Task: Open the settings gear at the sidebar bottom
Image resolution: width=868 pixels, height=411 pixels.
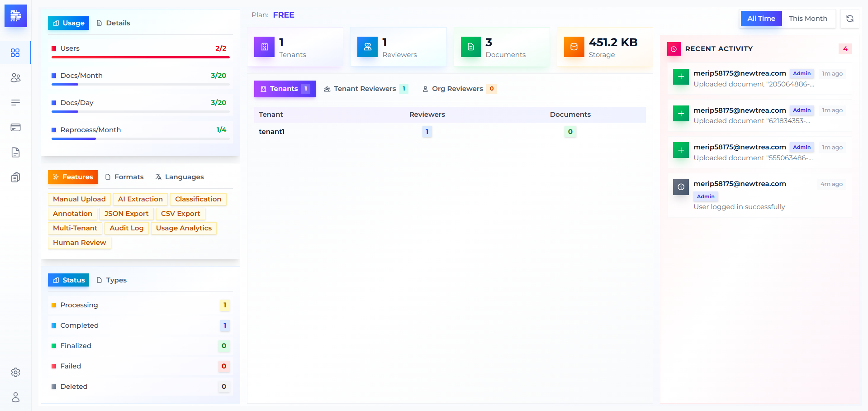Action: coord(16,372)
